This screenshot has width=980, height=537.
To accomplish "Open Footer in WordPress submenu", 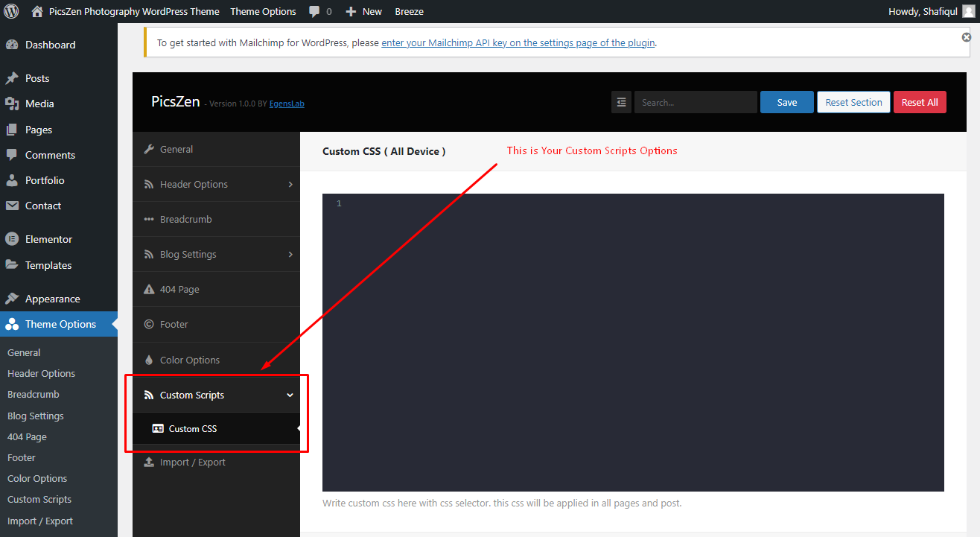I will [x=22, y=457].
